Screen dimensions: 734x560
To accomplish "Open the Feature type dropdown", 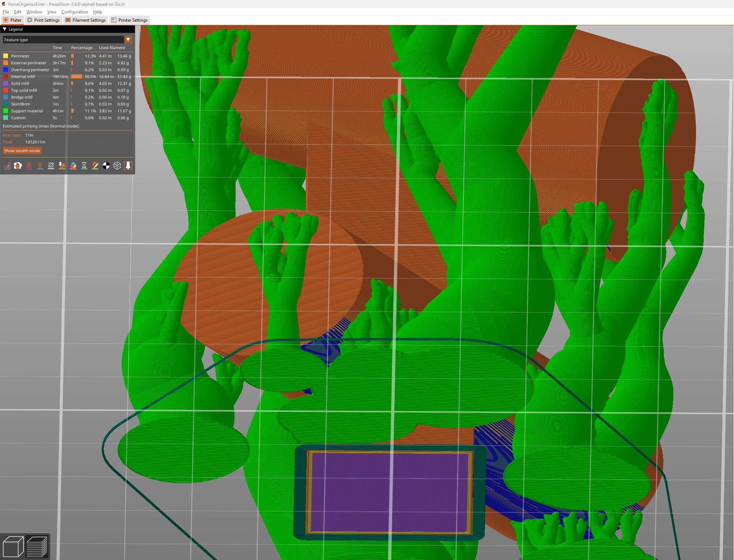I will [128, 40].
